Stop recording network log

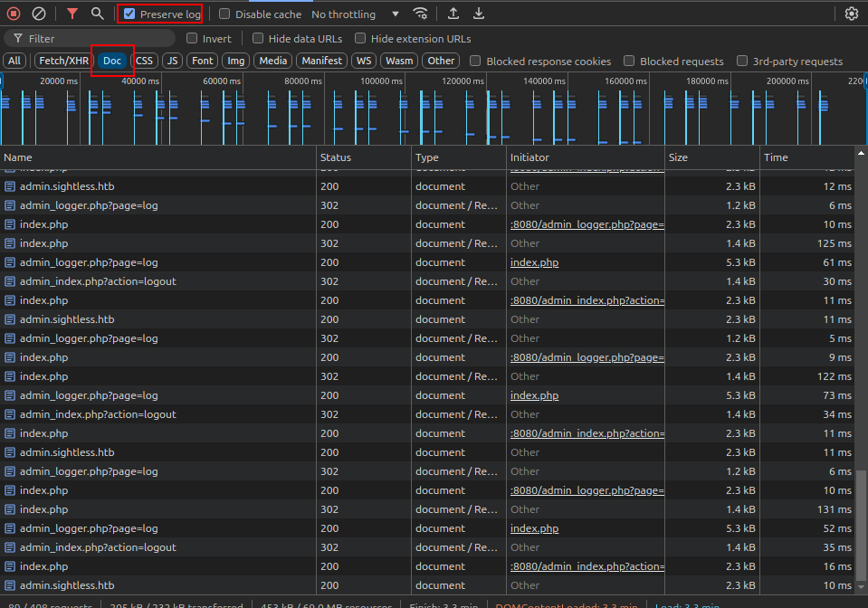pyautogui.click(x=14, y=14)
